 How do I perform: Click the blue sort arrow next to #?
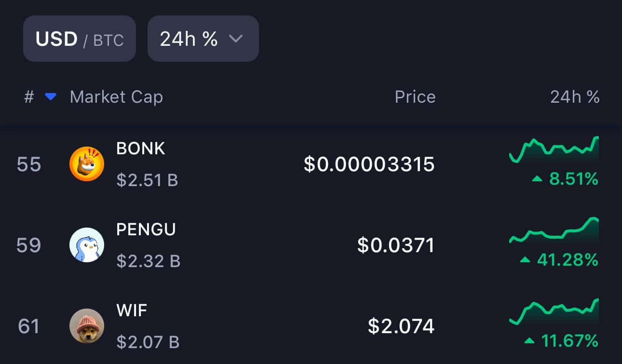(x=51, y=97)
